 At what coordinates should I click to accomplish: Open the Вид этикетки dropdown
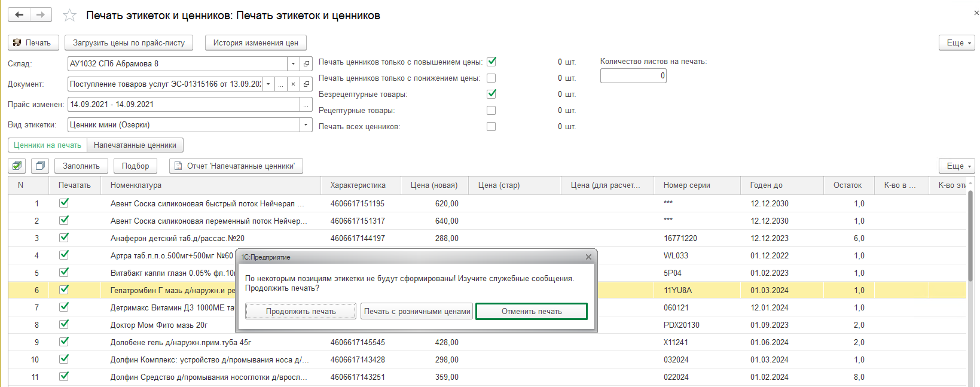306,125
